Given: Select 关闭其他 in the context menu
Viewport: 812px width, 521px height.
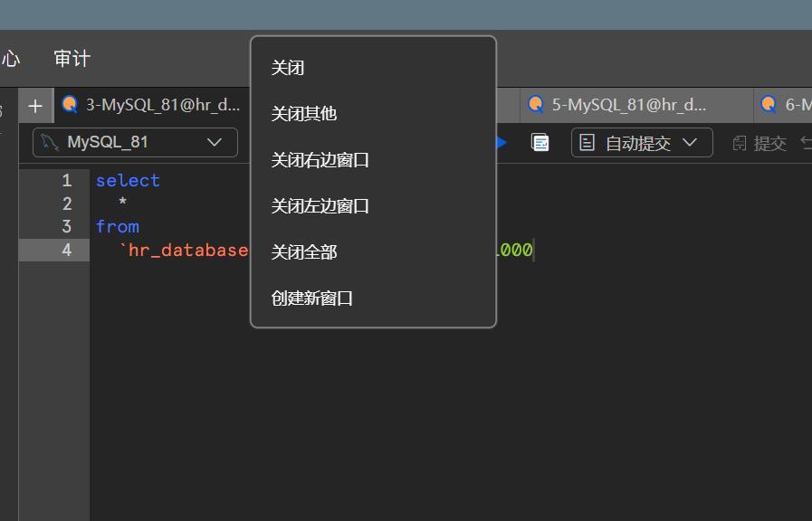Looking at the screenshot, I should tap(373, 114).
